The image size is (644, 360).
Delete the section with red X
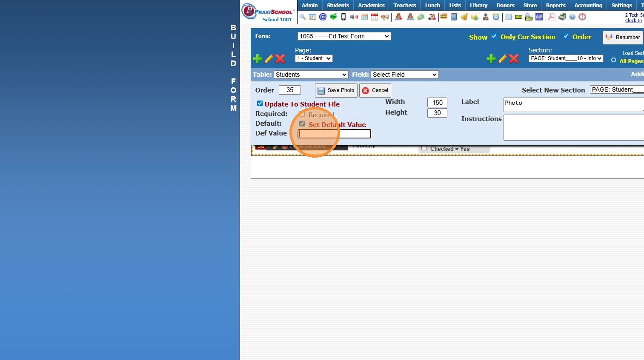coord(514,59)
